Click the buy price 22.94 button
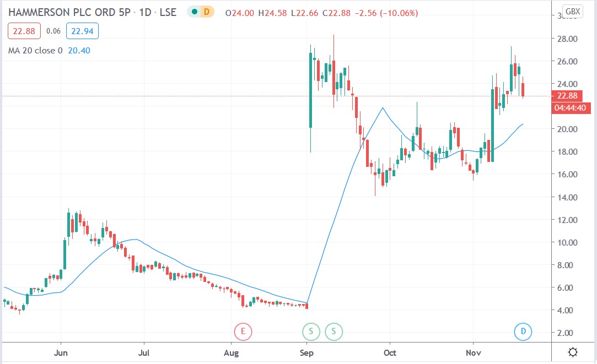 pos(82,31)
